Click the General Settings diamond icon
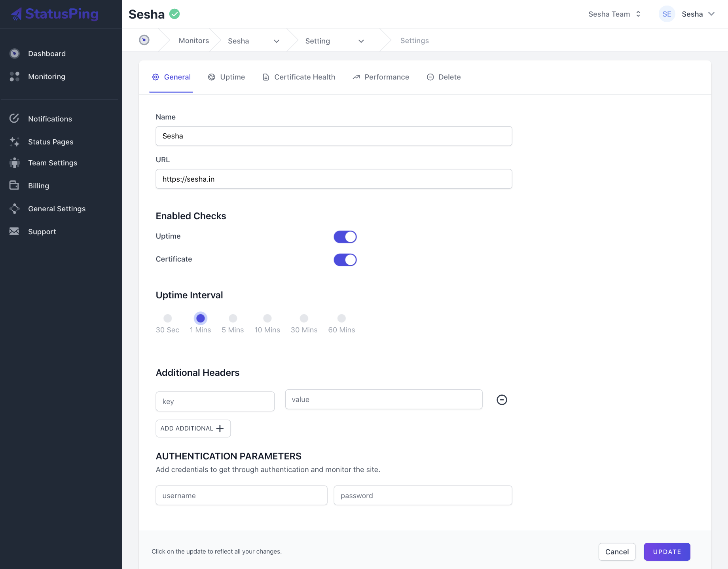 [15, 209]
